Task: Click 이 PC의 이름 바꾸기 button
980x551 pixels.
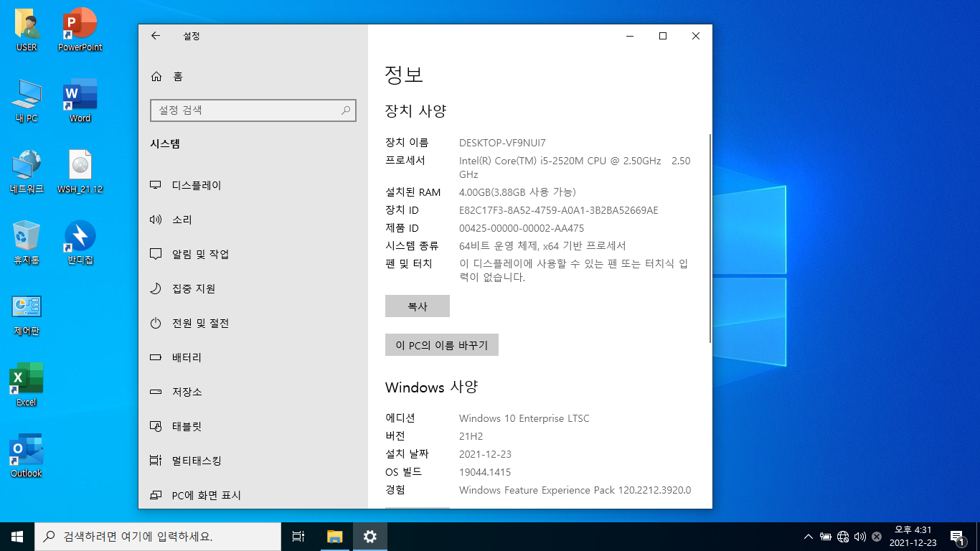Action: pyautogui.click(x=442, y=345)
